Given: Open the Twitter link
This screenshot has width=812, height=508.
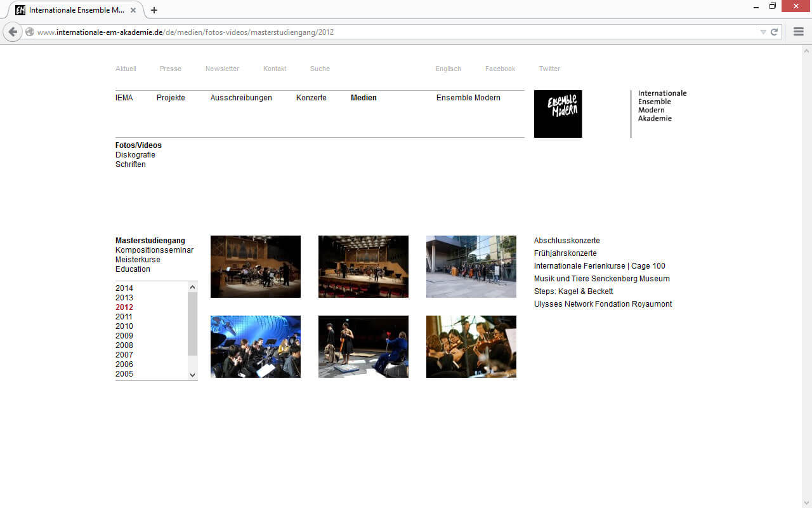Looking at the screenshot, I should pyautogui.click(x=549, y=69).
